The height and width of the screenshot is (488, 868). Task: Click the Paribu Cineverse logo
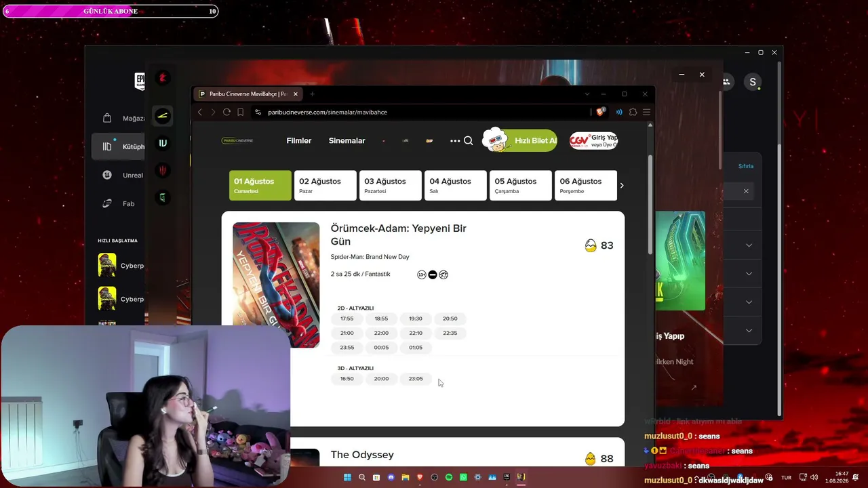[237, 141]
